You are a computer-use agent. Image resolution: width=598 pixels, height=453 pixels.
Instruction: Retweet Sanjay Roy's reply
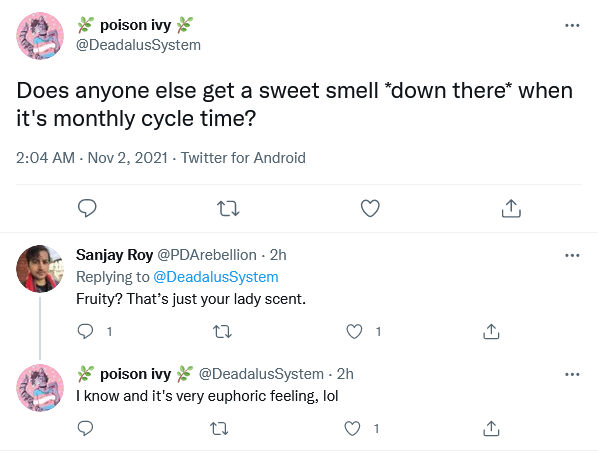tap(222, 332)
